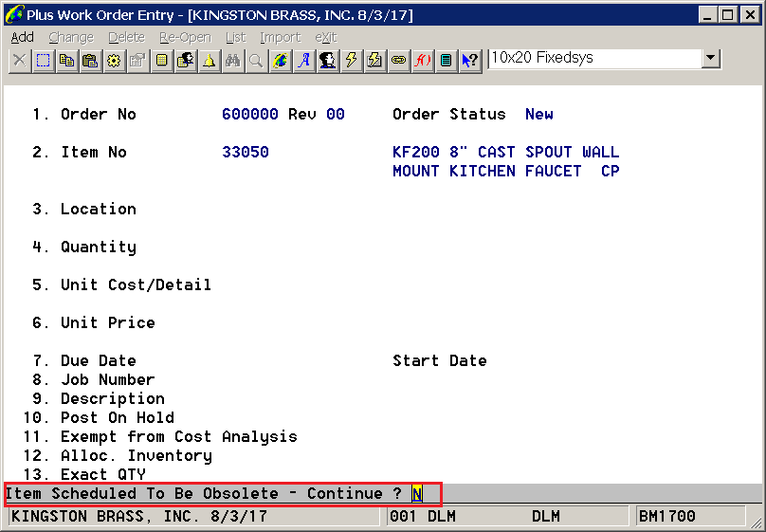Click the Alloc. Inventory label
This screenshot has width=766, height=532.
tap(137, 456)
